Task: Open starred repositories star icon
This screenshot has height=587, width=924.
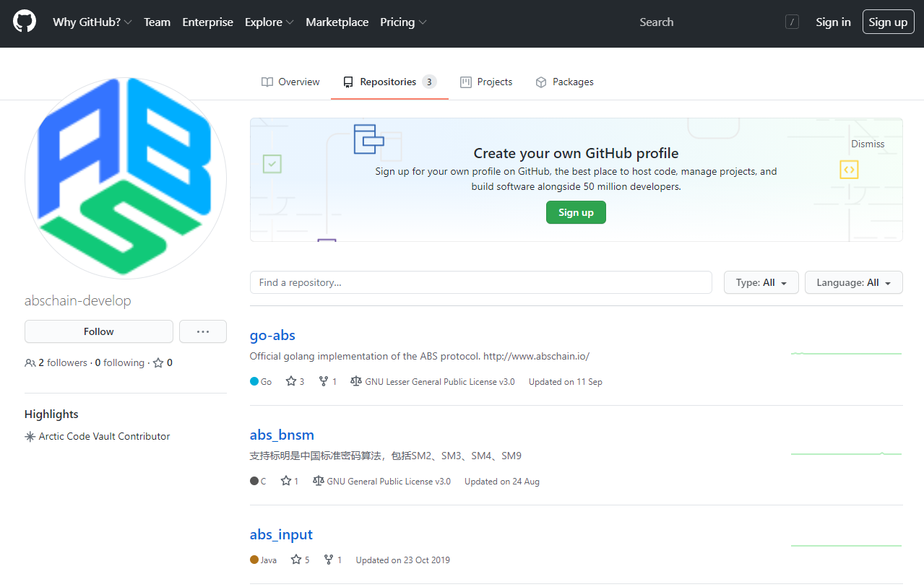Action: [x=158, y=362]
